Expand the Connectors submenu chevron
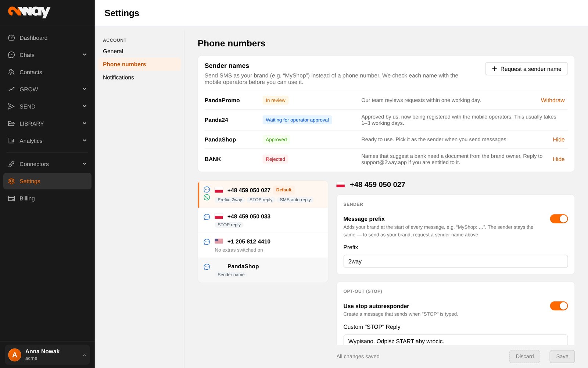This screenshot has height=368, width=588. point(85,164)
